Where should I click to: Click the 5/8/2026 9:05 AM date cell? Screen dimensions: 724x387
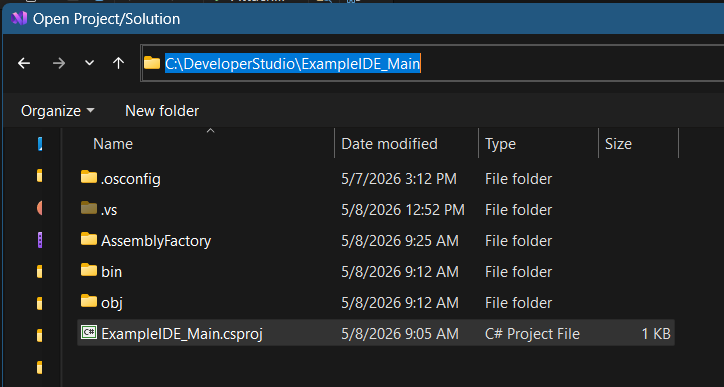[x=400, y=334]
